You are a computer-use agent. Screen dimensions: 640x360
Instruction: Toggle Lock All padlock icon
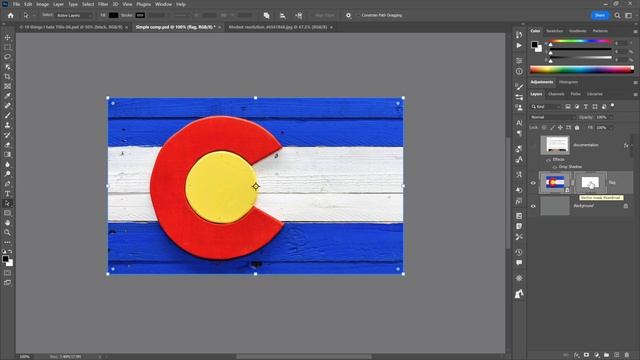click(x=577, y=128)
